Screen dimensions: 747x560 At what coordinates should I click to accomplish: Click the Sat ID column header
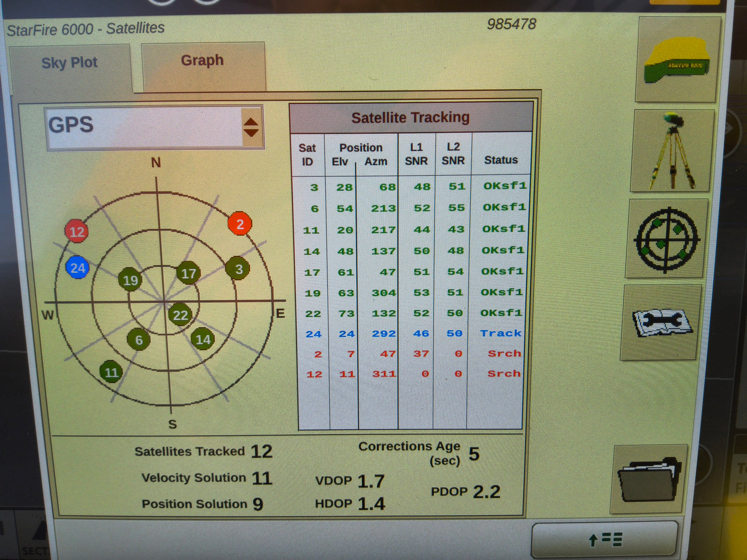[x=307, y=154]
